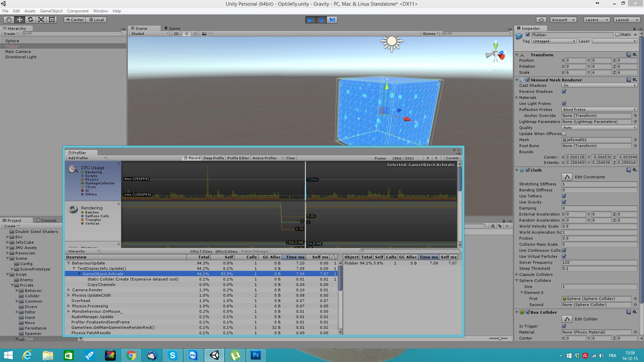Open Skinned Mesh Renderer gear settings
The image size is (644, 362).
[x=635, y=80]
